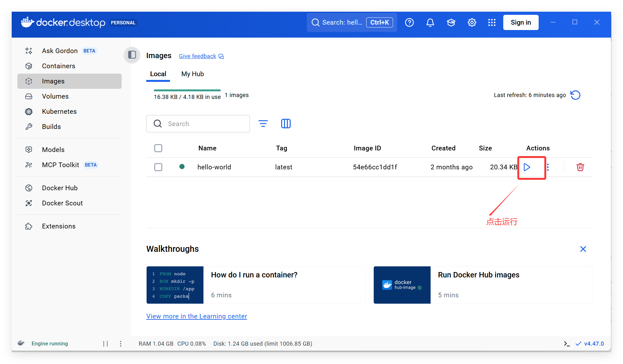This screenshot has height=364, width=623.
Task: Go to Containers in sidebar
Action: pyautogui.click(x=58, y=66)
